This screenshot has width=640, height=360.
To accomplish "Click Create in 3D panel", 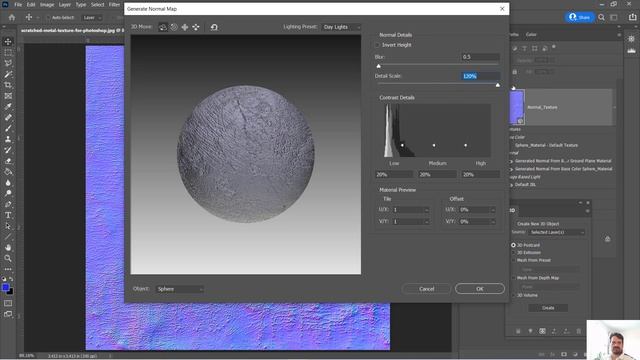I will click(548, 308).
